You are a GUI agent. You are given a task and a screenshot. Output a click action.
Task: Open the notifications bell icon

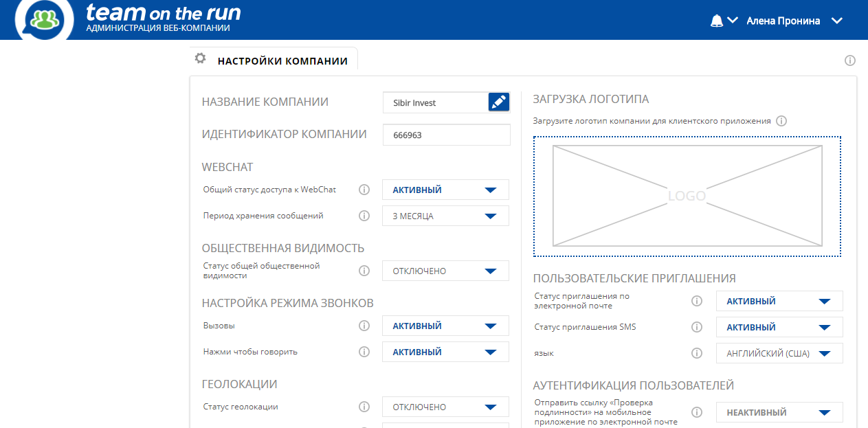717,21
